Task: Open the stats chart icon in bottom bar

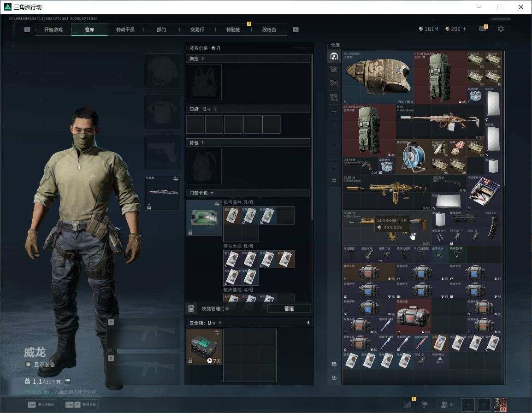Action: click(x=407, y=405)
